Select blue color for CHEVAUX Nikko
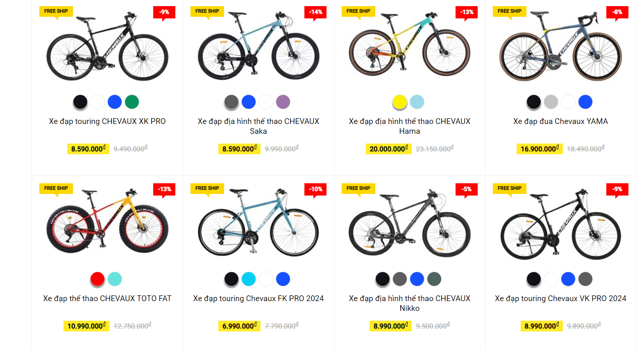Screen dimensions: 644x351 (417, 279)
